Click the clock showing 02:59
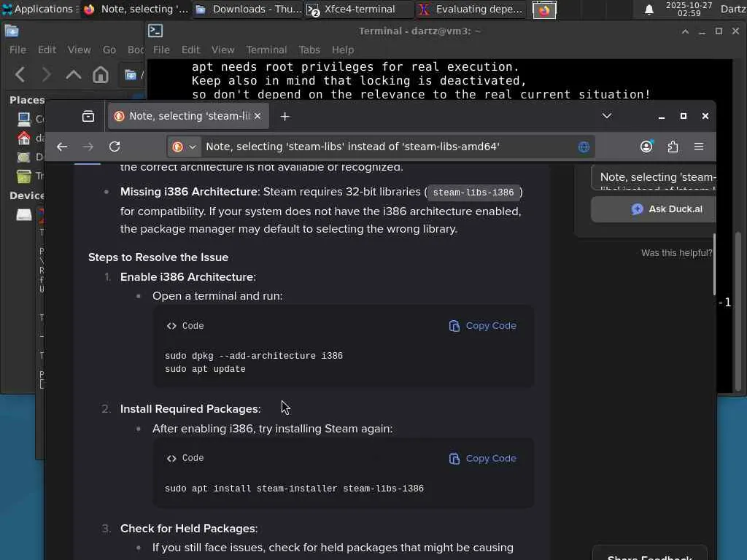Viewport: 747px width, 560px height. (x=689, y=9)
